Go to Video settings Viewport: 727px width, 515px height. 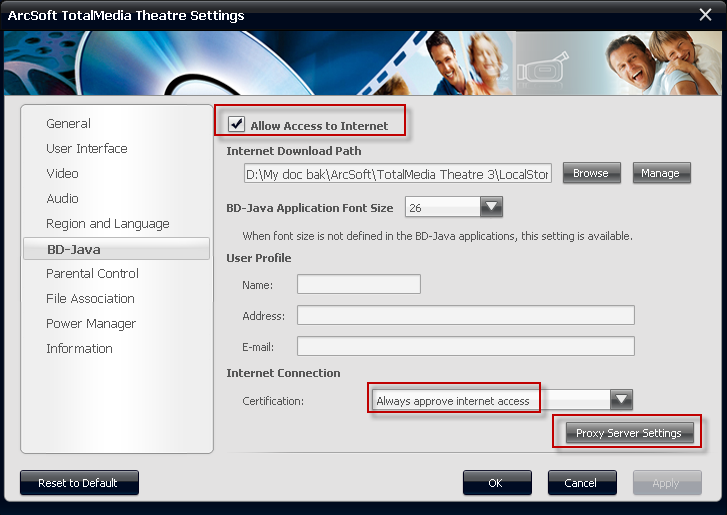click(x=62, y=173)
